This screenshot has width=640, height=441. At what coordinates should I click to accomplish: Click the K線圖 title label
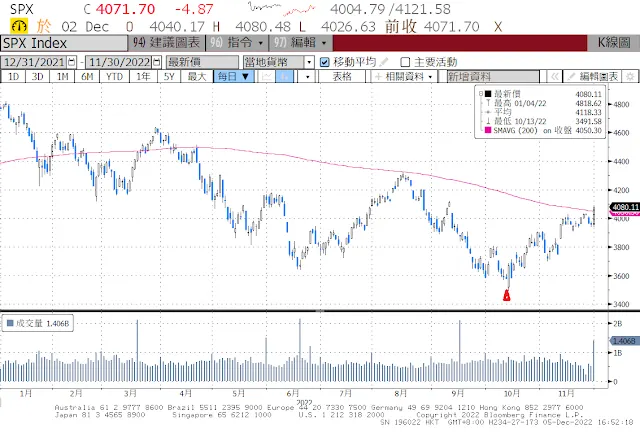pos(614,42)
